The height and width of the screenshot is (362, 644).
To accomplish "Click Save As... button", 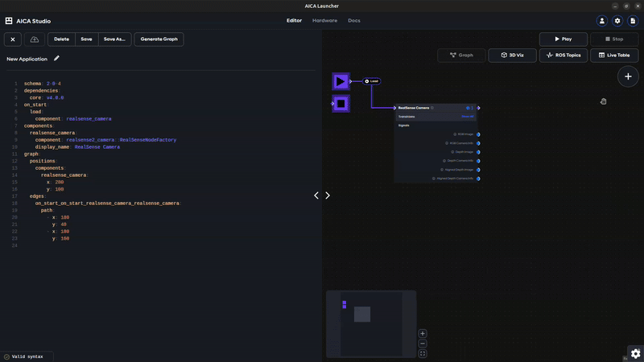I will pos(114,39).
